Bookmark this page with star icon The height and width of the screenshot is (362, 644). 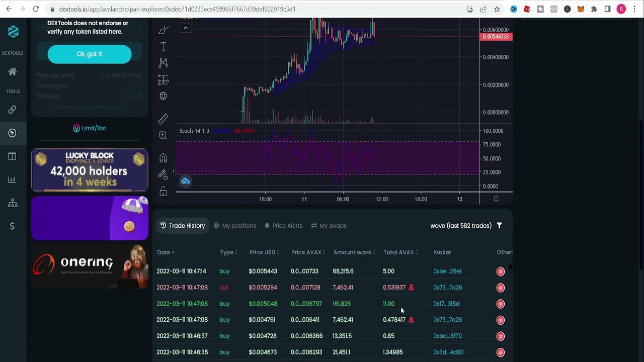(497, 9)
